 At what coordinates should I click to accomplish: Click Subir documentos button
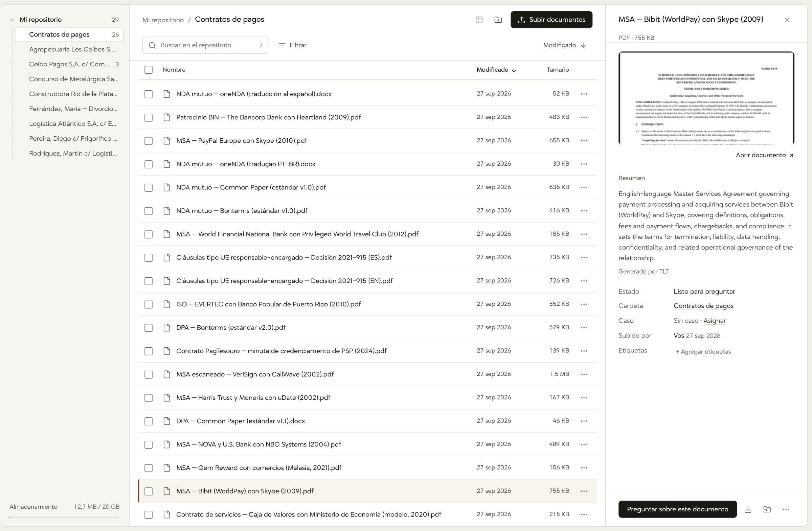[551, 20]
